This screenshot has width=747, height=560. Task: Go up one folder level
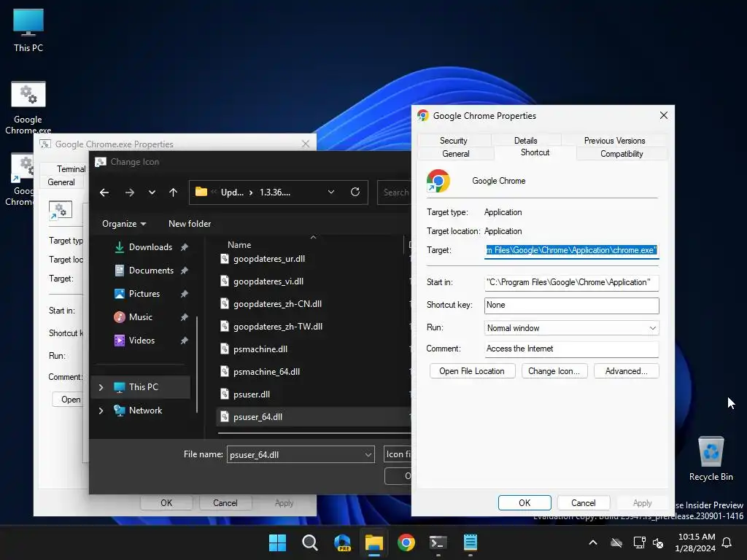(173, 192)
